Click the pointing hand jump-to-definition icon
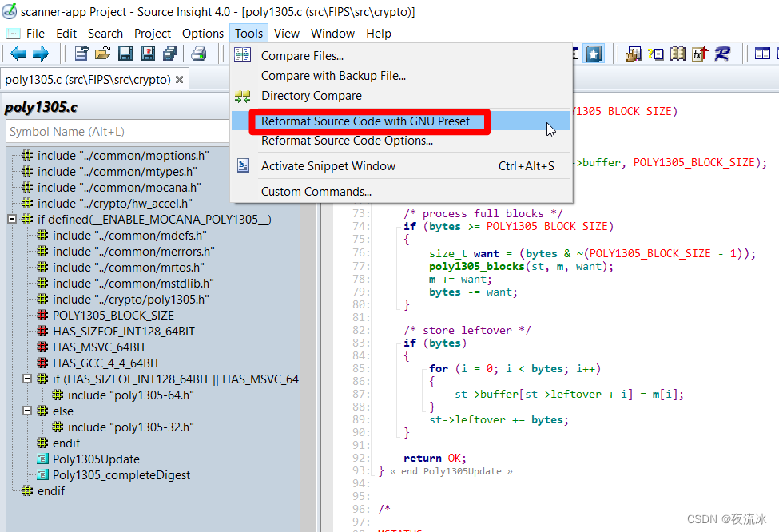The image size is (779, 532). point(633,54)
